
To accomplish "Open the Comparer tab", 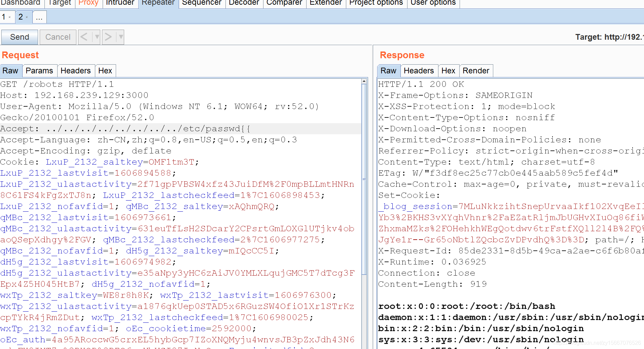I will point(284,3).
